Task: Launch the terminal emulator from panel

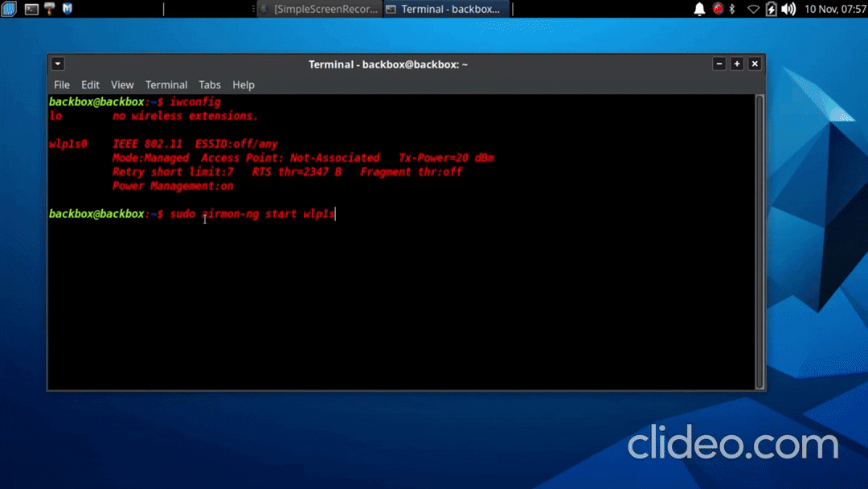Action: click(x=31, y=9)
